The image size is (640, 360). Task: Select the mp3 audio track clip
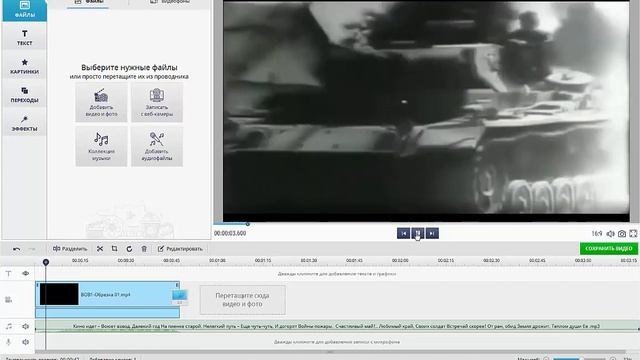(x=337, y=326)
